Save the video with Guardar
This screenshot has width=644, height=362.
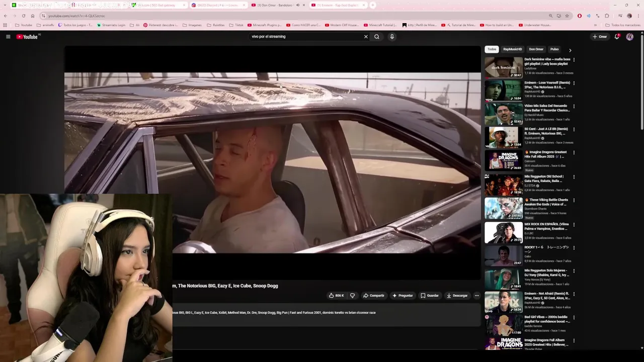point(430,296)
